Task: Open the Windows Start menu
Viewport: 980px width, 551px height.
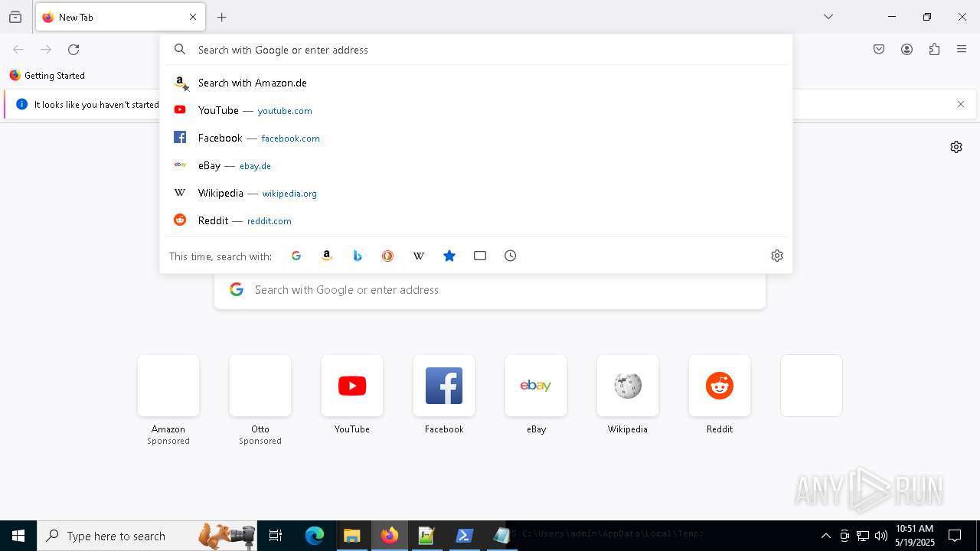Action: (x=18, y=536)
